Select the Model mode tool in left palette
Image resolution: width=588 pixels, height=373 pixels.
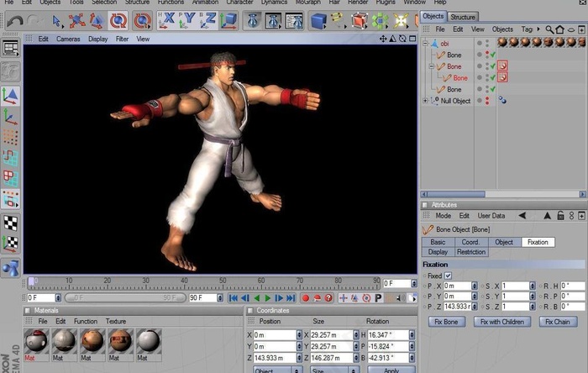[x=10, y=96]
